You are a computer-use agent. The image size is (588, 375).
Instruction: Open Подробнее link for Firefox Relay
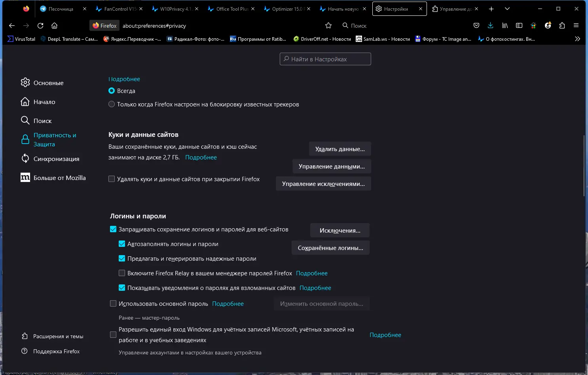(312, 273)
